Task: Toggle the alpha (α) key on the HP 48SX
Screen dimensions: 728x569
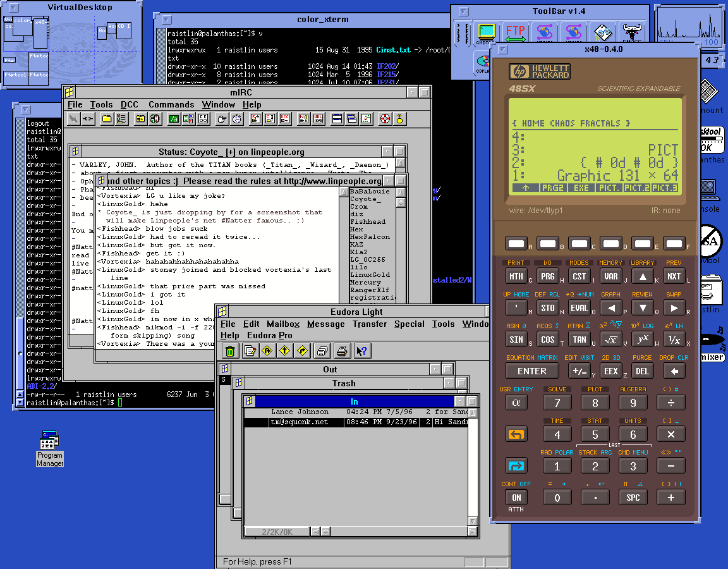Action: pos(516,403)
